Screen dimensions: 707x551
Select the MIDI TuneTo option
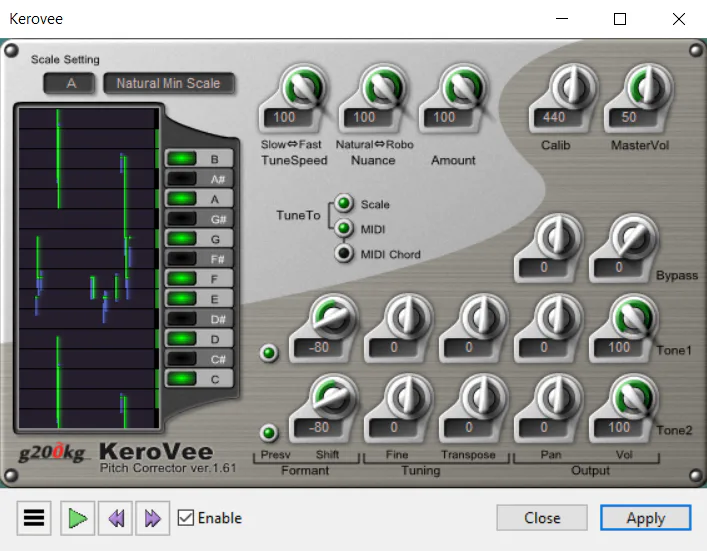tap(344, 229)
